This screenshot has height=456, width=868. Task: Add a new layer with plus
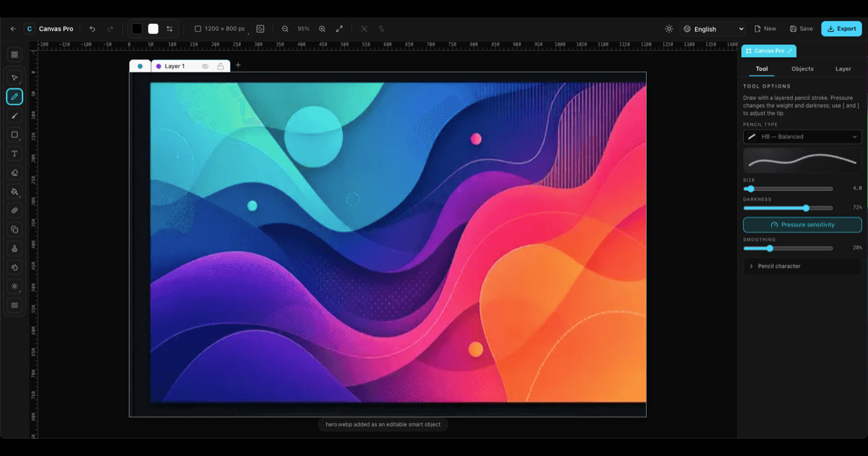point(238,65)
